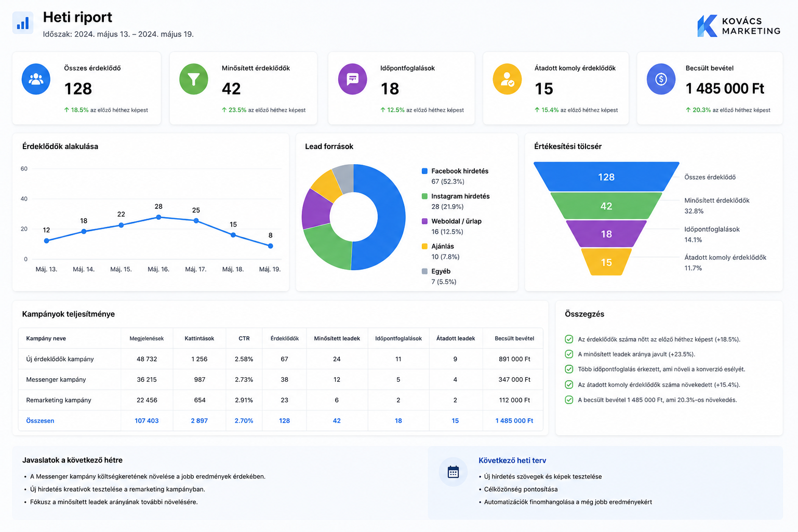Click the '2.91%' CTR cell
This screenshot has width=798, height=532.
[244, 400]
